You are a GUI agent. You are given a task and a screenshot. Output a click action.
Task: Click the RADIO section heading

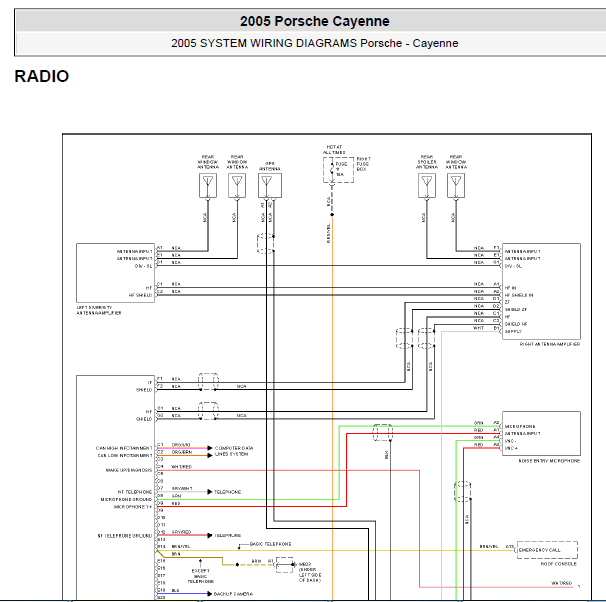point(42,76)
